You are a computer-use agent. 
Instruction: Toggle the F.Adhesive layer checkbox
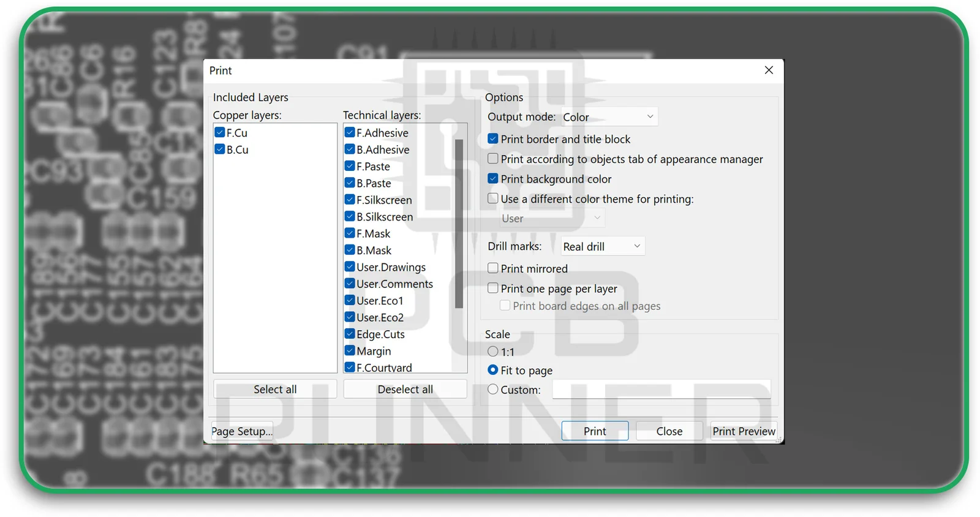[x=350, y=132]
